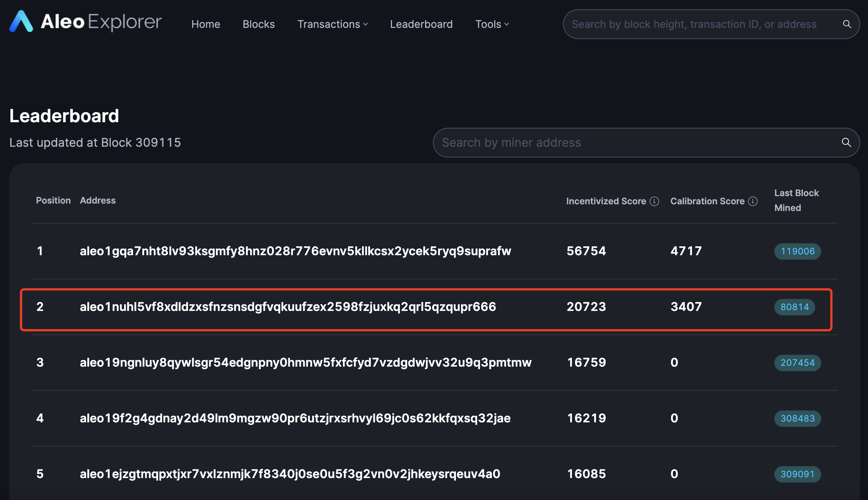Go to the Home menu item
The height and width of the screenshot is (500, 868).
pyautogui.click(x=205, y=24)
